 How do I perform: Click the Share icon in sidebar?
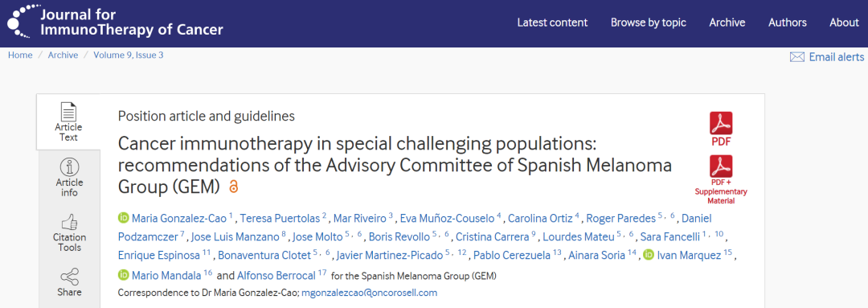click(69, 277)
